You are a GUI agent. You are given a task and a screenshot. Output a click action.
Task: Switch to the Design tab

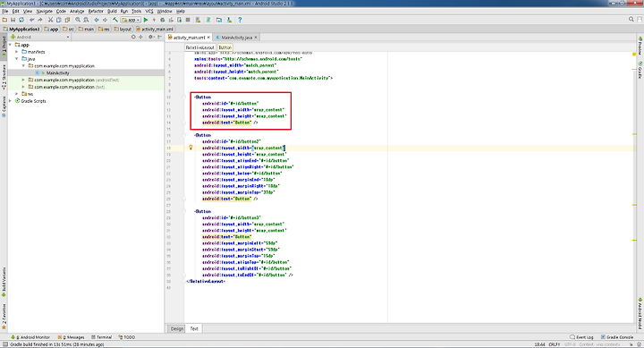(x=177, y=328)
